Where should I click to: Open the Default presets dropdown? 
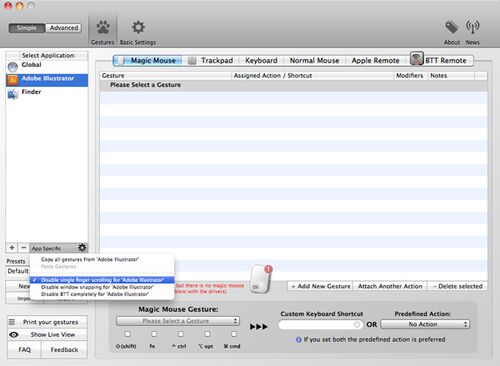(x=18, y=271)
